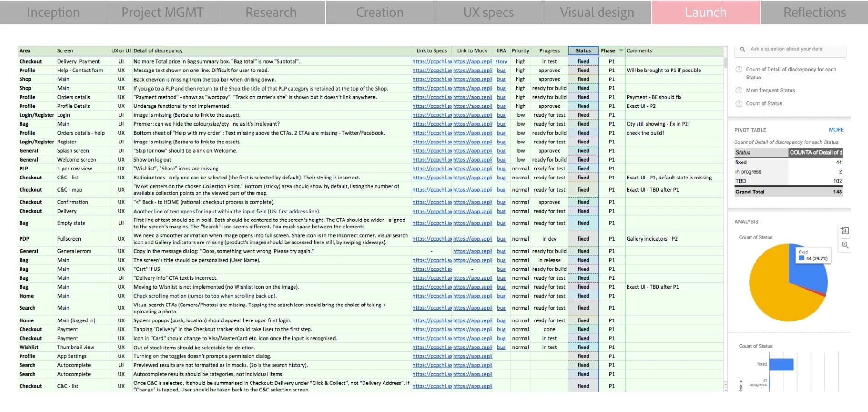
Task: Select Progress cell 'in dev'
Action: click(x=549, y=239)
